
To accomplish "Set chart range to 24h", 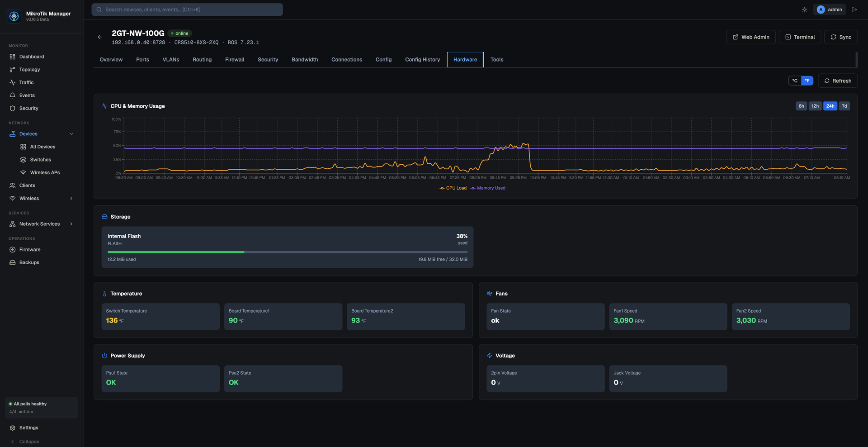I will (830, 106).
